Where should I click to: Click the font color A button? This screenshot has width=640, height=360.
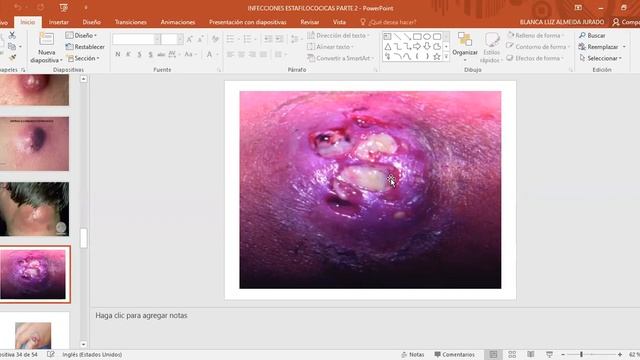[x=209, y=54]
